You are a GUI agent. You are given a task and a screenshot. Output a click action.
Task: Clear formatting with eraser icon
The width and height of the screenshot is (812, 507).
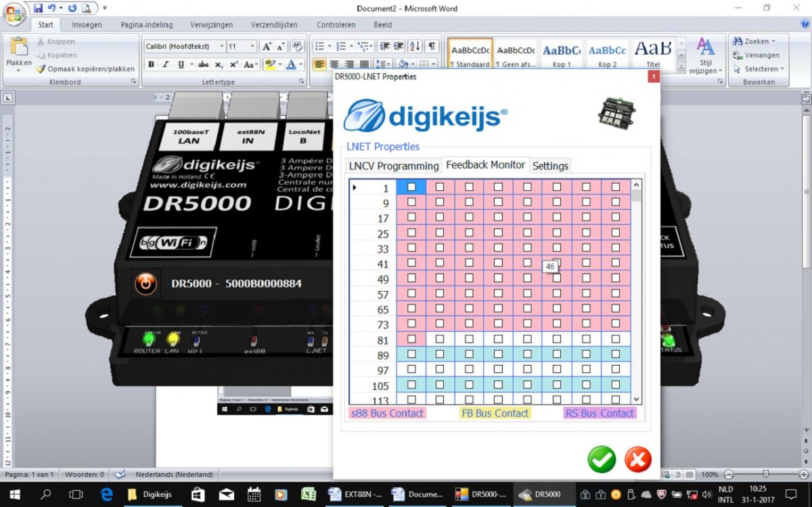point(296,47)
